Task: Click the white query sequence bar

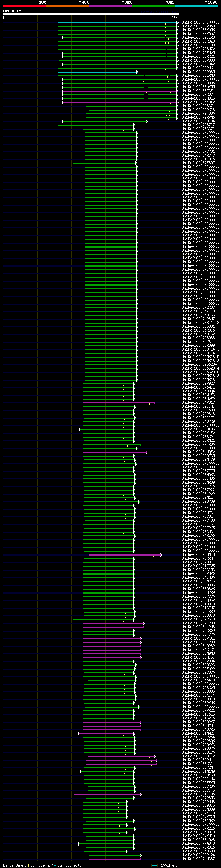Action: pos(91,14)
